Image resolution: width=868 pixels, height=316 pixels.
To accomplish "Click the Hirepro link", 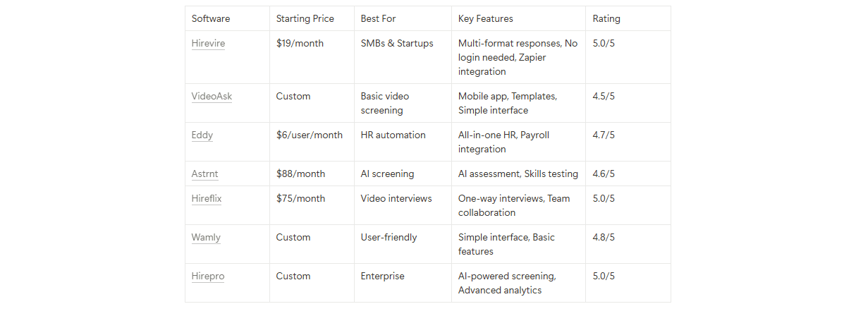I will (208, 276).
